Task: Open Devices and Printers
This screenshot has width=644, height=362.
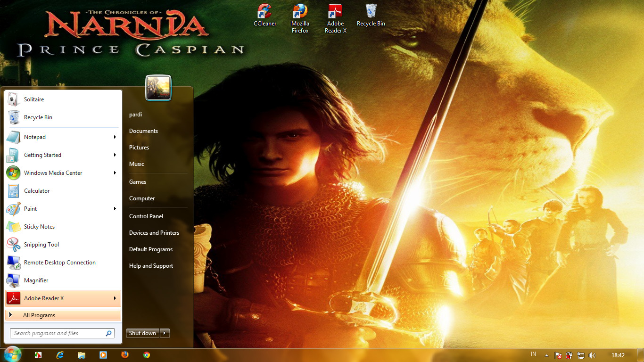Action: [x=155, y=233]
